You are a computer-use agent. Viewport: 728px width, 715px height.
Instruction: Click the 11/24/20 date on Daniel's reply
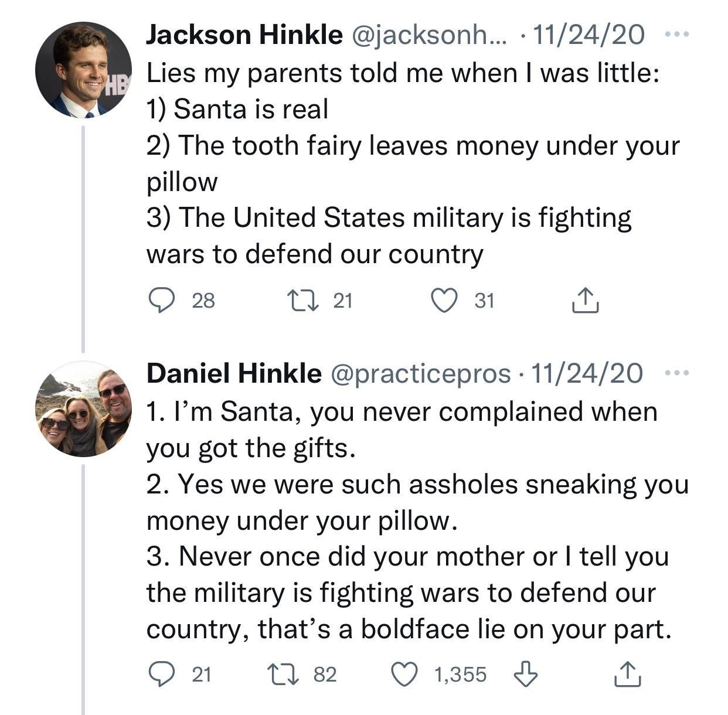(586, 373)
